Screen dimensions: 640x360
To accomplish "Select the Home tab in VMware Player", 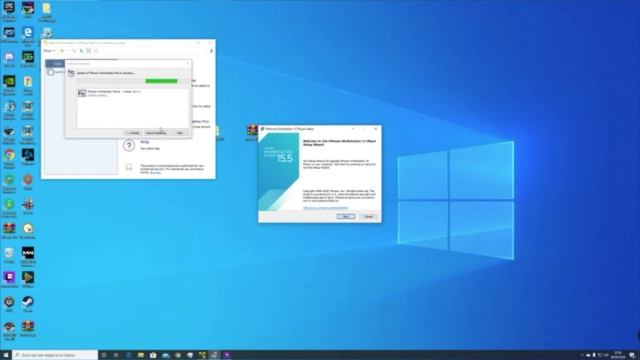I will [x=55, y=64].
